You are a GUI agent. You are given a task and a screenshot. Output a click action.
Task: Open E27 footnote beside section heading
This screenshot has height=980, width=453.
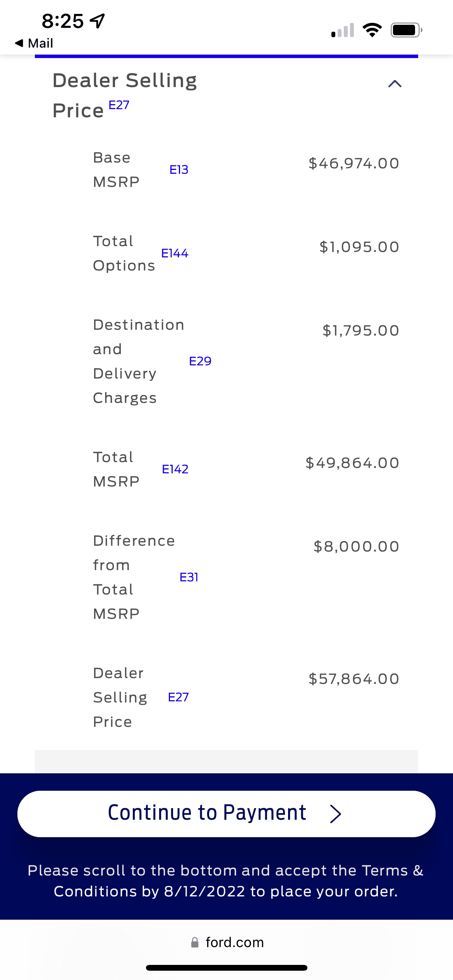click(119, 105)
